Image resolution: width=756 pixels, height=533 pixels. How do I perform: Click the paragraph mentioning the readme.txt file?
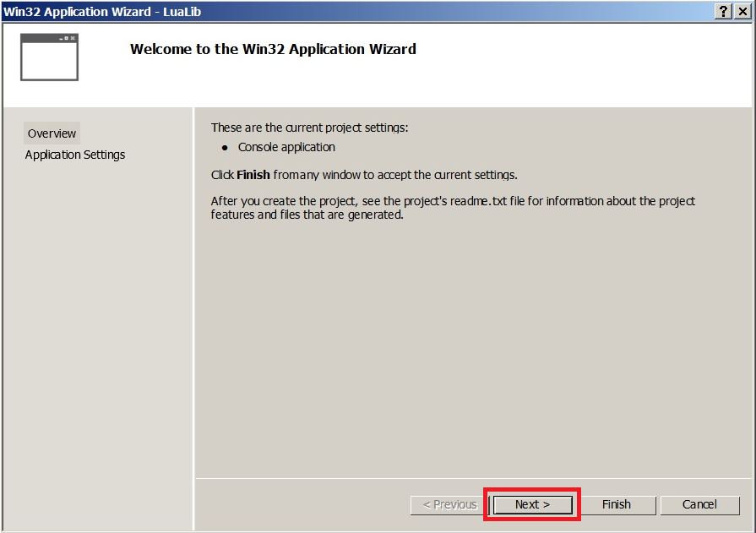tap(453, 208)
